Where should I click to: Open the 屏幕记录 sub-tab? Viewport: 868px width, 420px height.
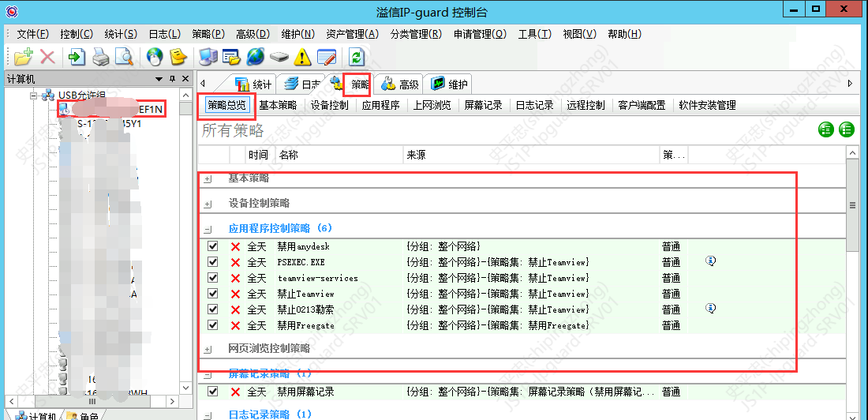483,105
